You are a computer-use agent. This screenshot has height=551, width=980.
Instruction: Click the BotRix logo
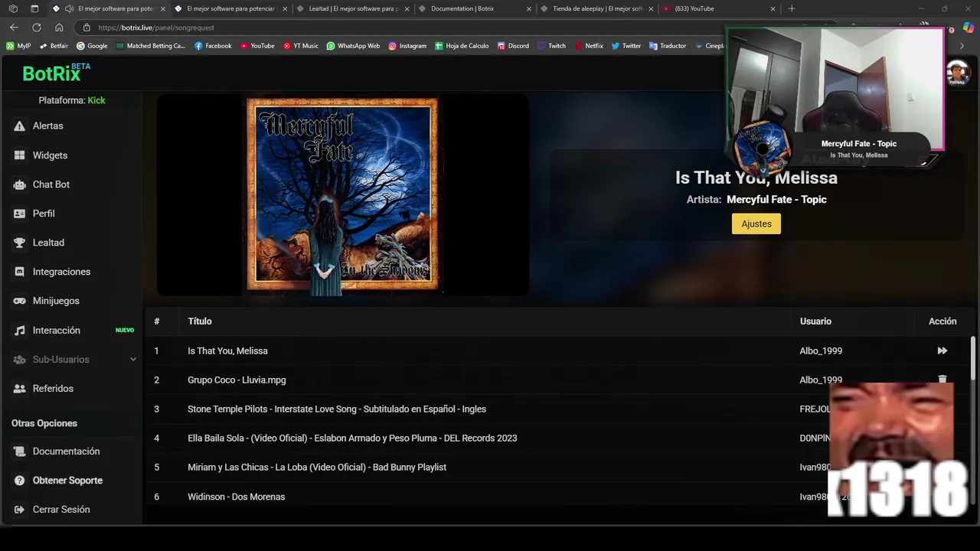pyautogui.click(x=57, y=73)
